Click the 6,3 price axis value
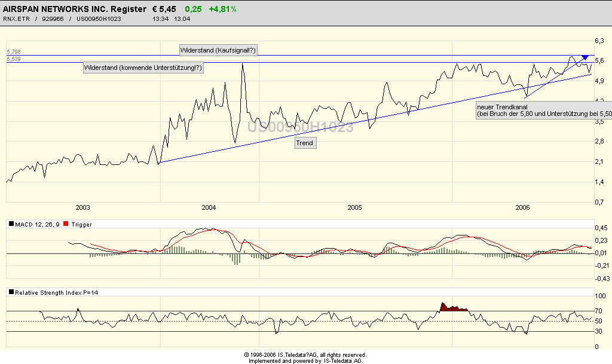Image resolution: width=612 pixels, height=364 pixels. point(599,41)
